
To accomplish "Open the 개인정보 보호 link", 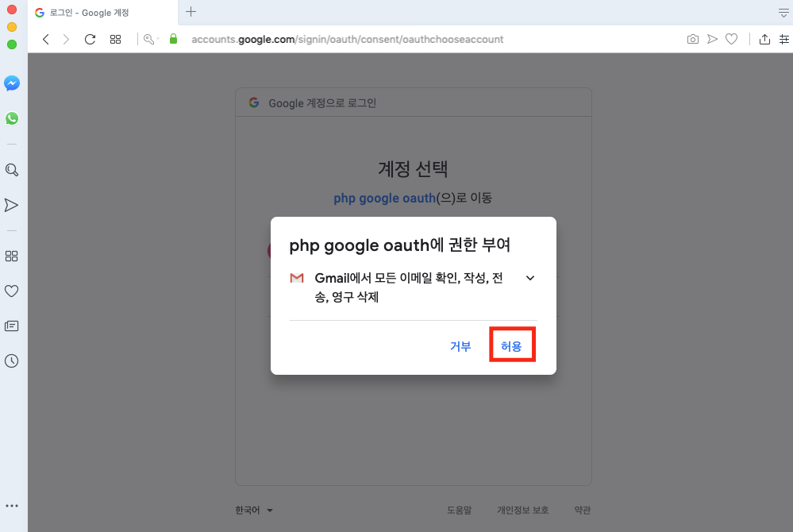I will pyautogui.click(x=523, y=511).
